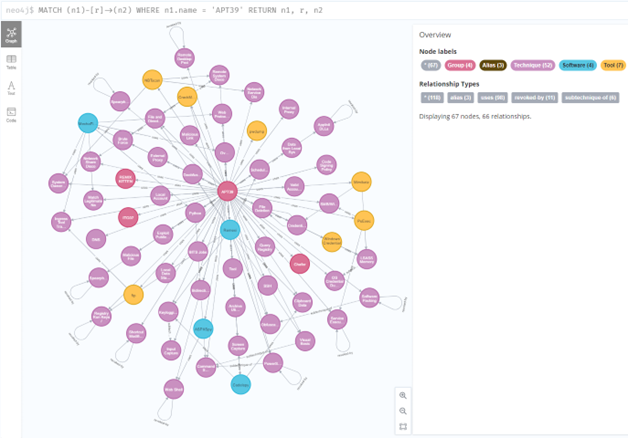Viewport: 628px width, 438px height.
Task: Select the Screen Capture node
Action: (x=238, y=346)
